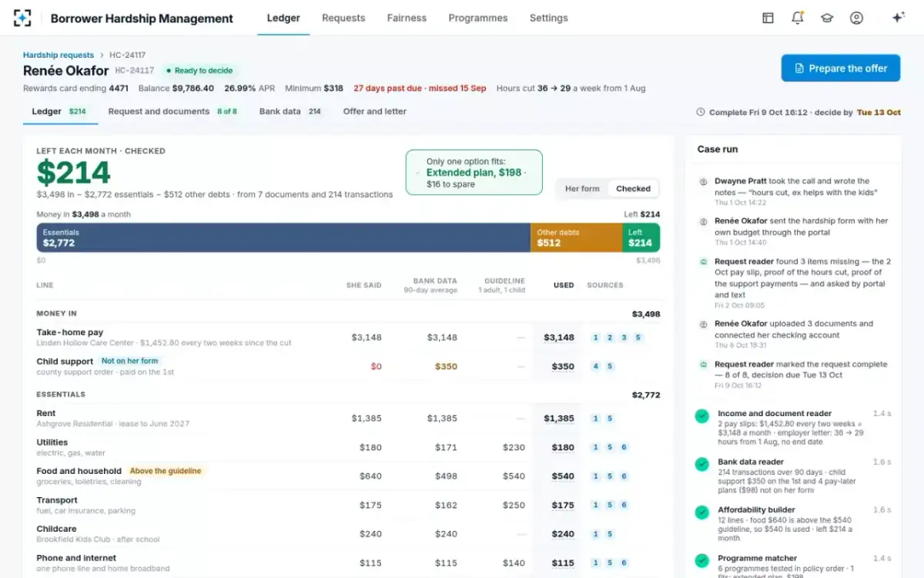Click the person icon beside Dwayne Pratt entry
The image size is (924, 578).
pyautogui.click(x=703, y=182)
